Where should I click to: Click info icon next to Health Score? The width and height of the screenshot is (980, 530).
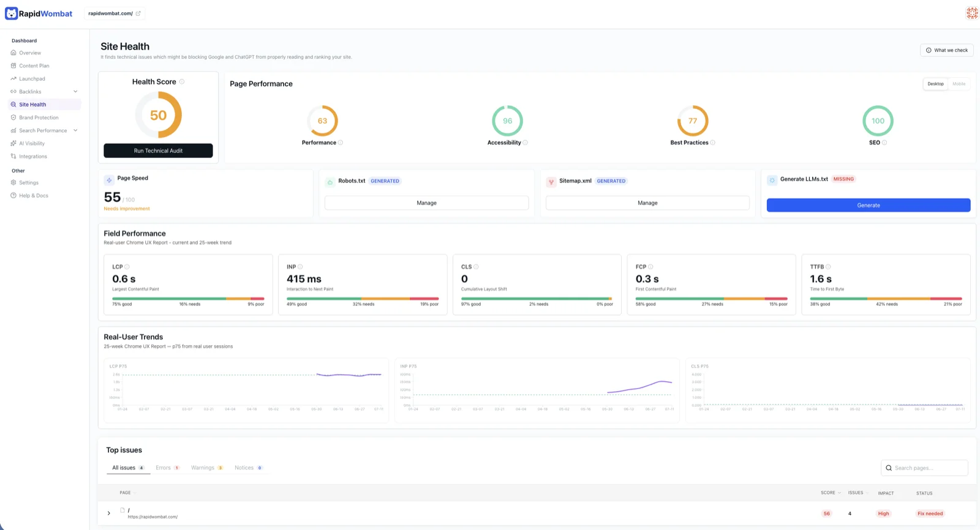tap(182, 81)
